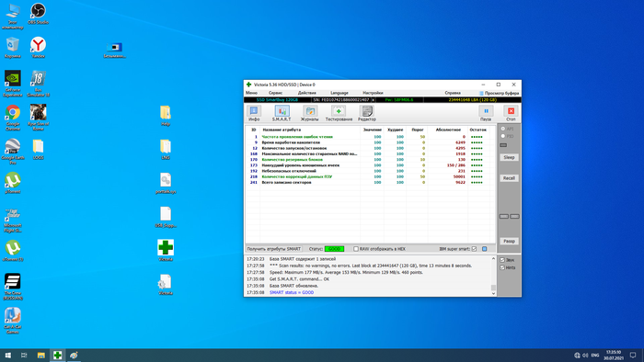Open Google Earth Pro desktop shortcut
The width and height of the screenshot is (644, 362).
[13, 152]
